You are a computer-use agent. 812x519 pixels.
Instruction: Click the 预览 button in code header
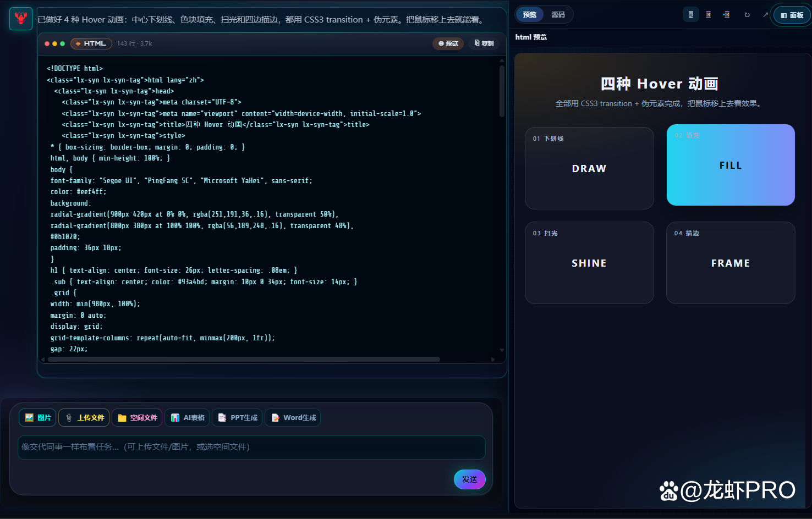point(448,43)
